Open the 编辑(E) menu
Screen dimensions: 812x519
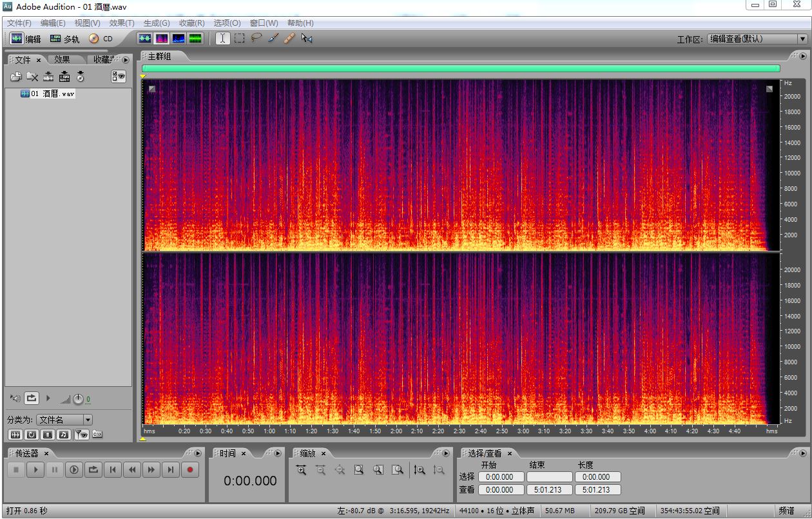(x=53, y=23)
